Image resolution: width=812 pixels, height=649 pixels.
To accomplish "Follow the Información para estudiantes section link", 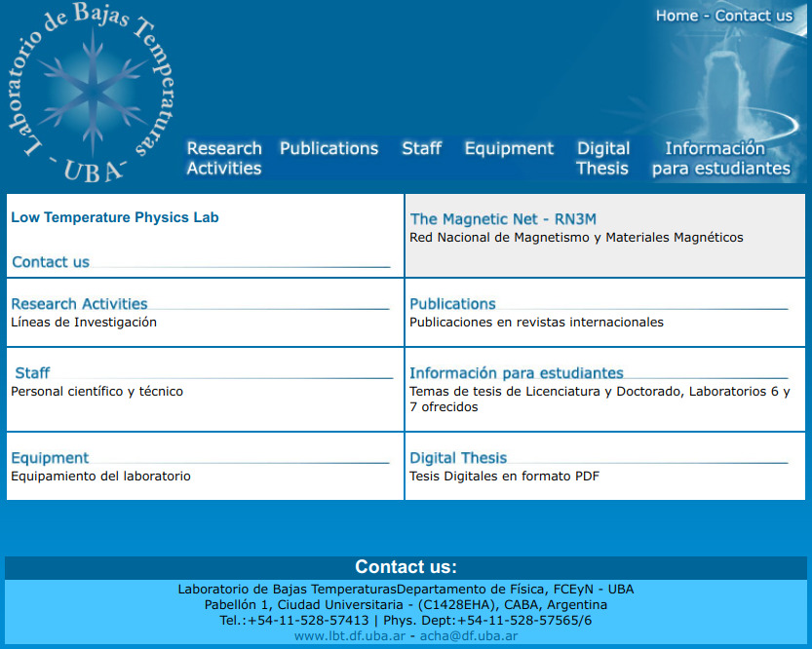I will (x=517, y=373).
